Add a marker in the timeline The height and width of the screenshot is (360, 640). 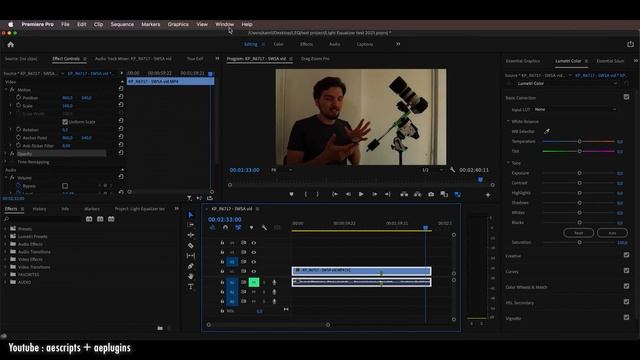251,228
